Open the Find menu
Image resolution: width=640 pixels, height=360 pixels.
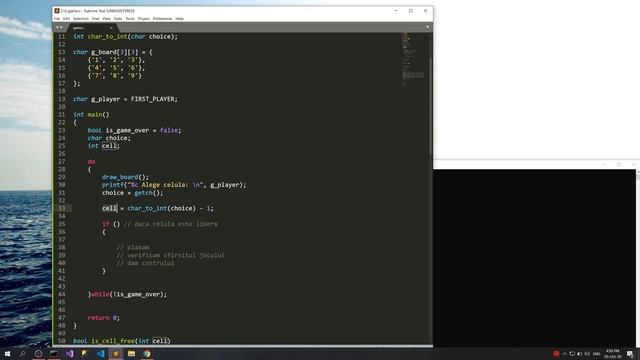(95, 19)
